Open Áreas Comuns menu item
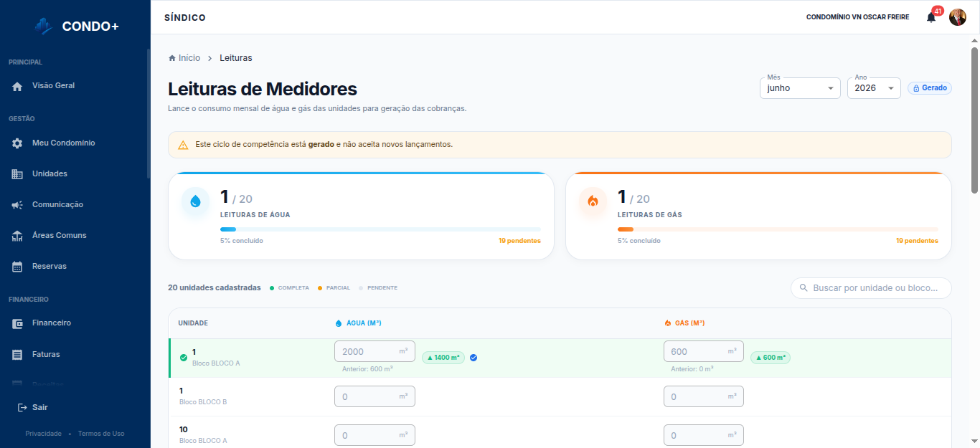Screen dimensions: 980x448 (x=75, y=236)
